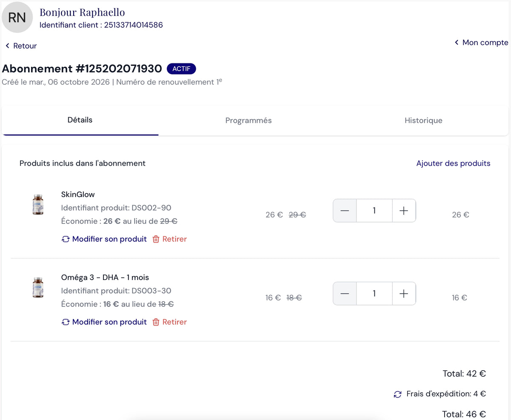The height and width of the screenshot is (420, 511).
Task: Click the creation date line under the heading
Action: pyautogui.click(x=112, y=82)
